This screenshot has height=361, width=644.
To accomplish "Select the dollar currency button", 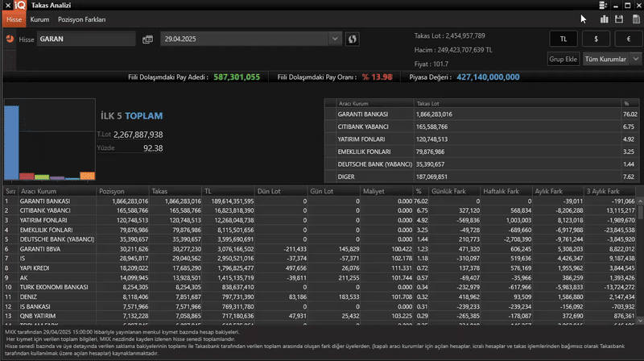I will pos(596,39).
